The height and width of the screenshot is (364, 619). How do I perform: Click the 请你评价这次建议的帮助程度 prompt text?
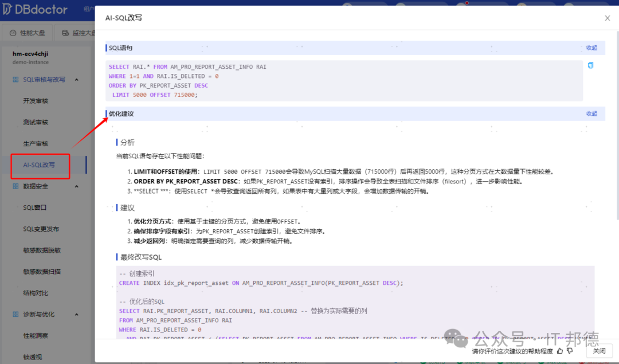512,351
